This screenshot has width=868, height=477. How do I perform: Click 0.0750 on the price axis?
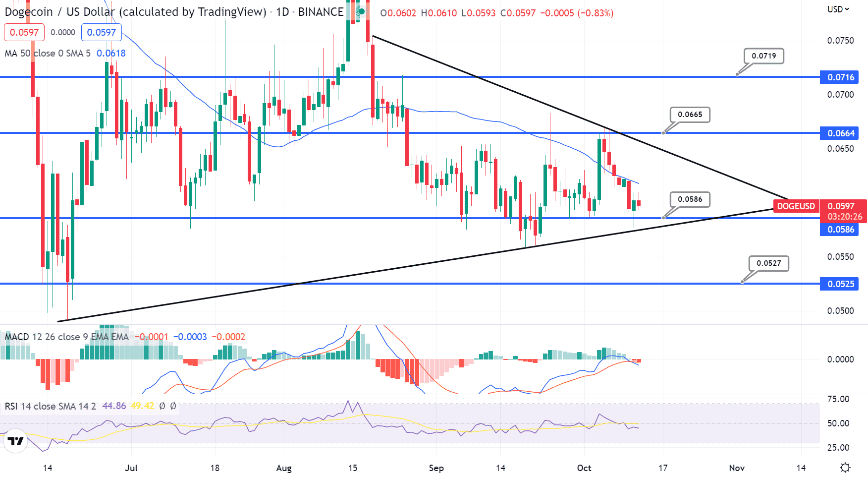point(841,41)
